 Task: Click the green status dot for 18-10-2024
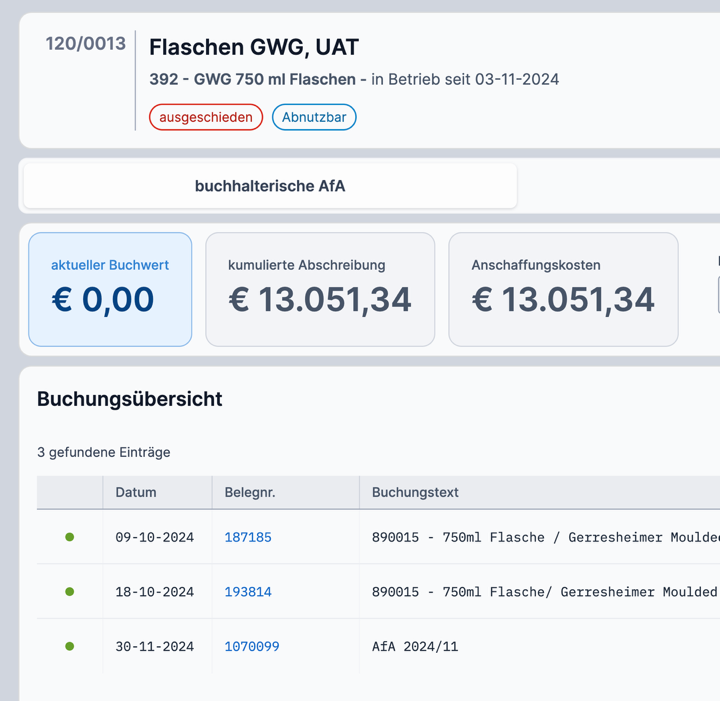[x=69, y=592]
